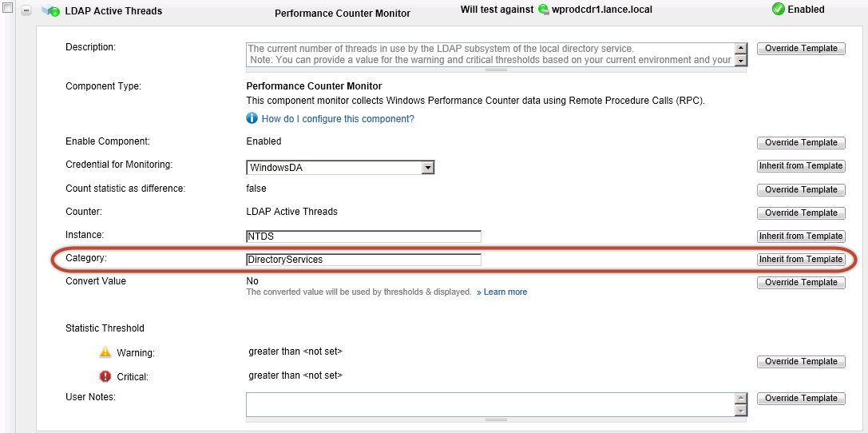Focus the Category DirectoryServices field
The height and width of the screenshot is (433, 868).
pyautogui.click(x=363, y=260)
